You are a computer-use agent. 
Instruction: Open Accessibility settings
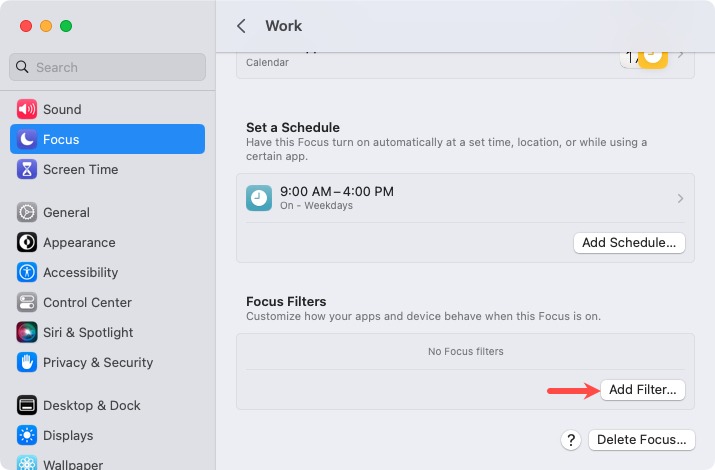pos(107,272)
